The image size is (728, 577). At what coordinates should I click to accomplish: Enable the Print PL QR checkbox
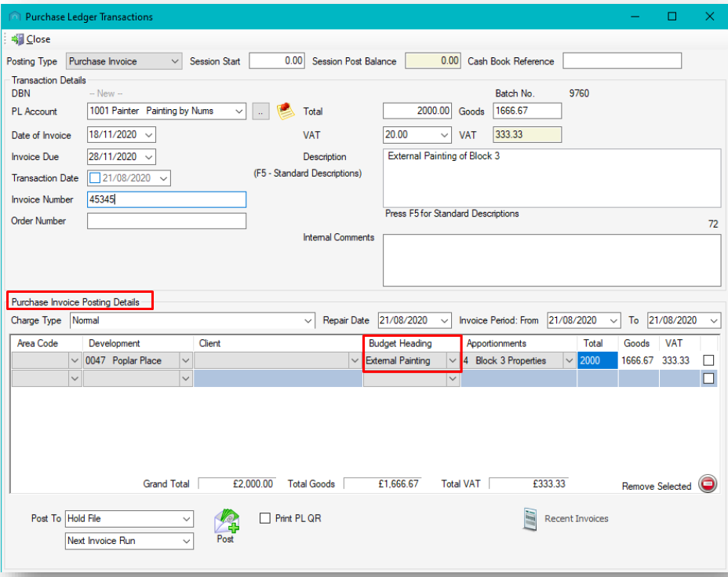pyautogui.click(x=264, y=518)
